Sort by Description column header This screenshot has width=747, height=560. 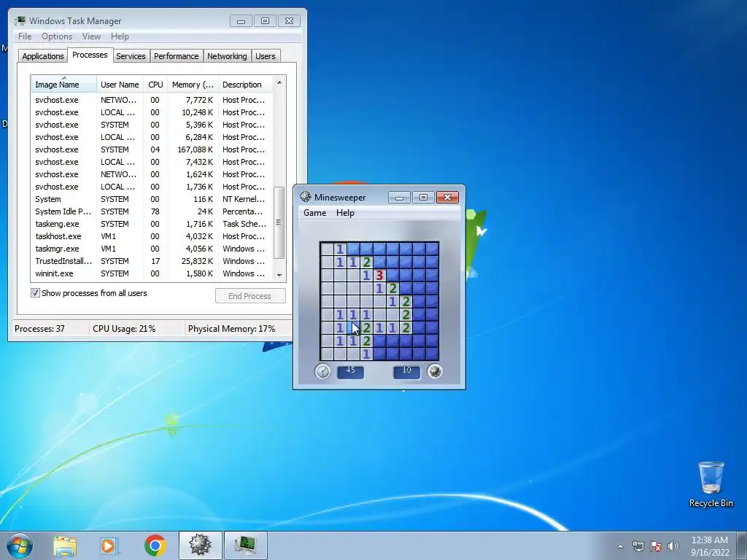pyautogui.click(x=245, y=85)
